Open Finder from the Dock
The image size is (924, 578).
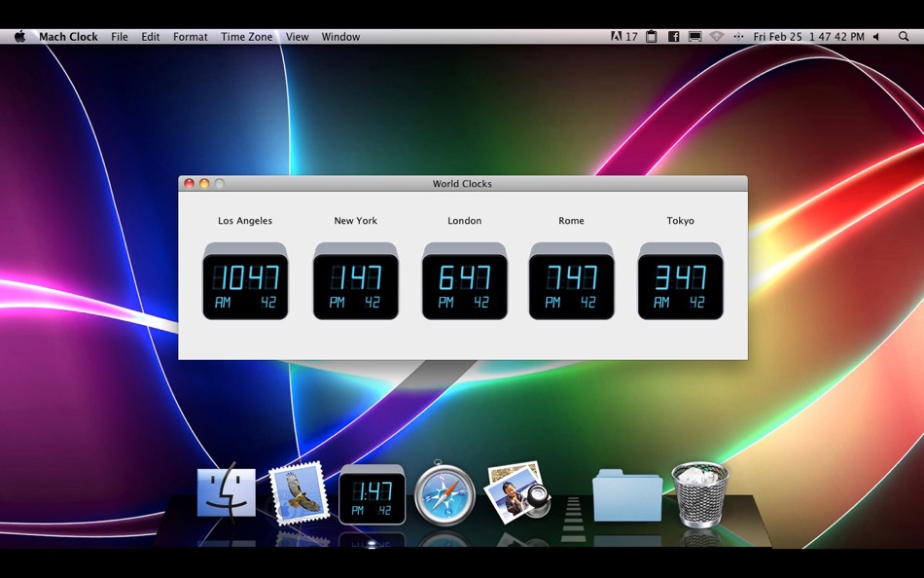tap(227, 492)
